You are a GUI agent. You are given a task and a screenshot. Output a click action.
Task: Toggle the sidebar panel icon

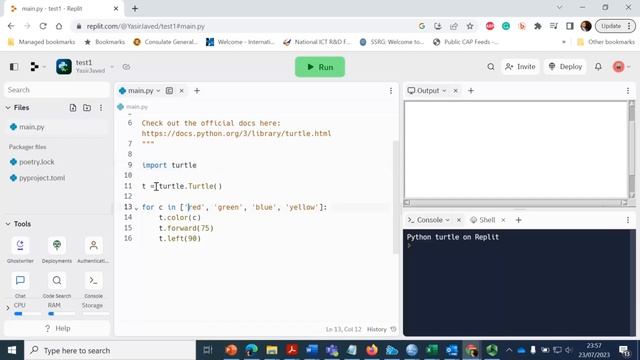(14, 67)
